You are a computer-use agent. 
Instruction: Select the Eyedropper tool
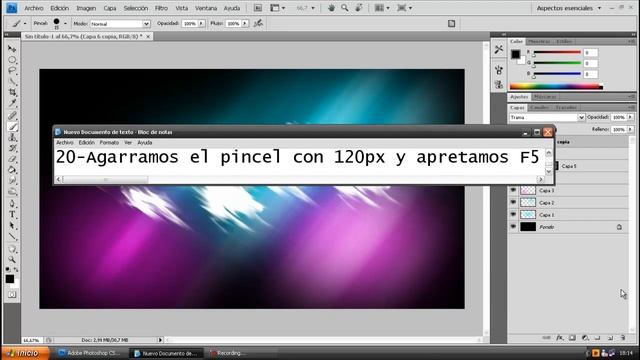12,103
